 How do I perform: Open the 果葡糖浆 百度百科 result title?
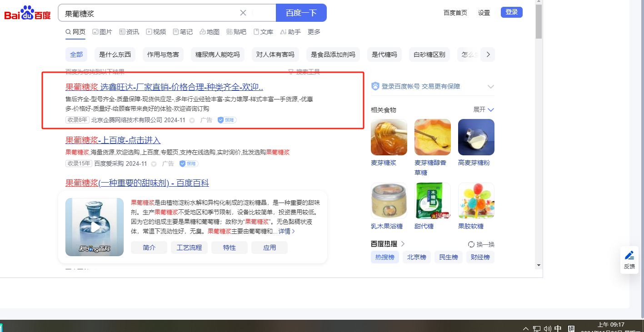click(x=137, y=183)
